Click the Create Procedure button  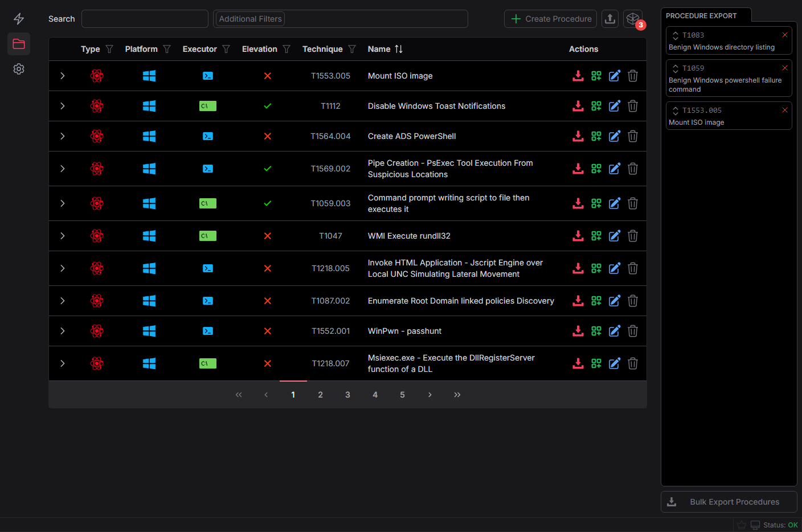pyautogui.click(x=550, y=19)
